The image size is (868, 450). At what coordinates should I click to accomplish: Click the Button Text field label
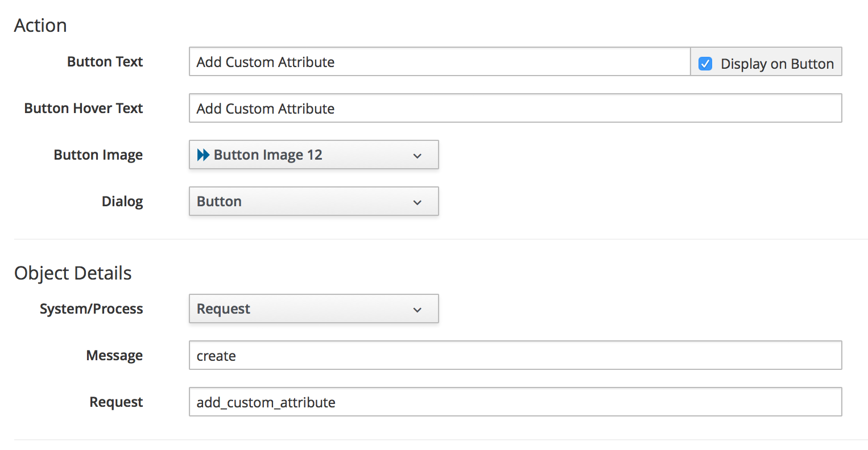pos(105,62)
